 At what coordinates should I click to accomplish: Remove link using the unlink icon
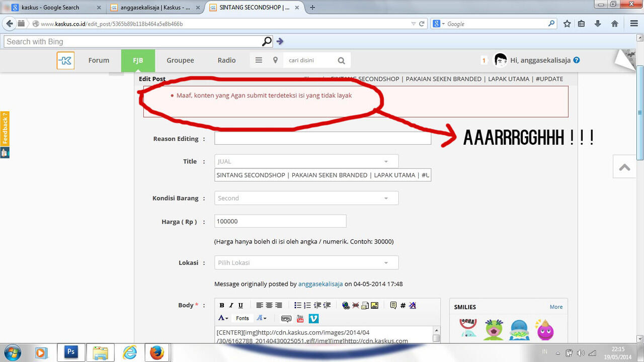click(355, 305)
